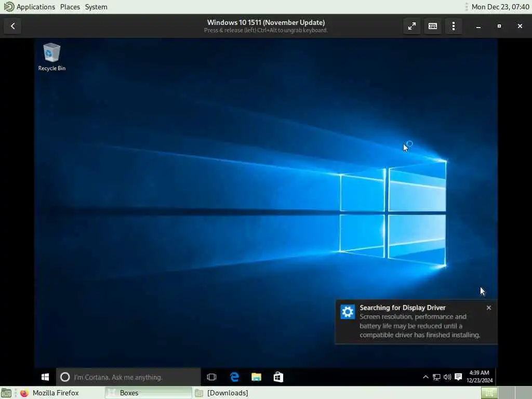Open the System menu
The image size is (532, 399).
[96, 7]
